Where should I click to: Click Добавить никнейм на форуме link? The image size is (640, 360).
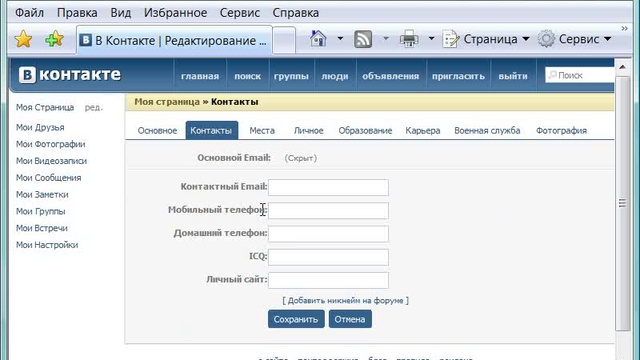(345, 300)
